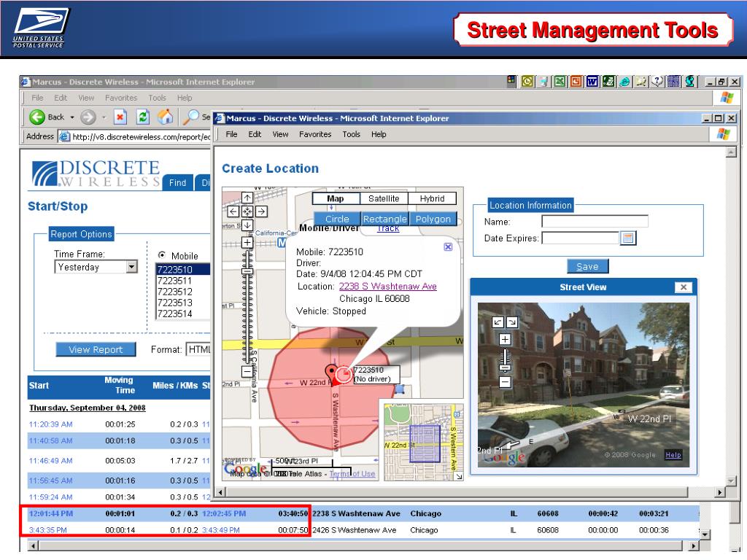Click the Home icon in browser toolbar

[x=165, y=117]
